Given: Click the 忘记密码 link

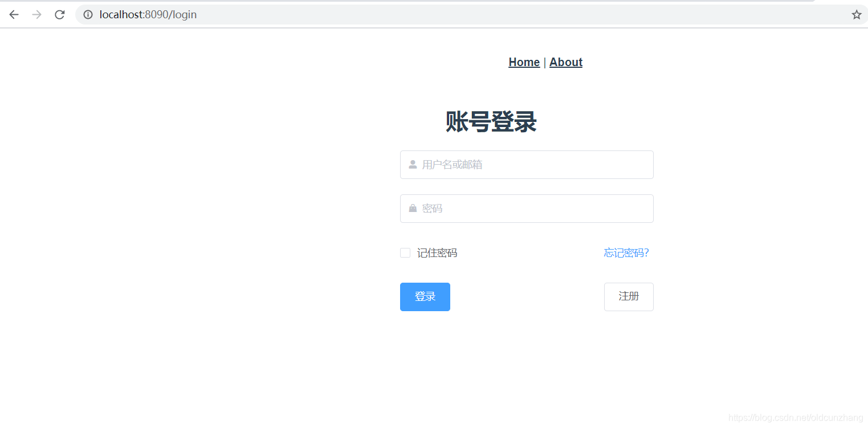Looking at the screenshot, I should coord(626,252).
